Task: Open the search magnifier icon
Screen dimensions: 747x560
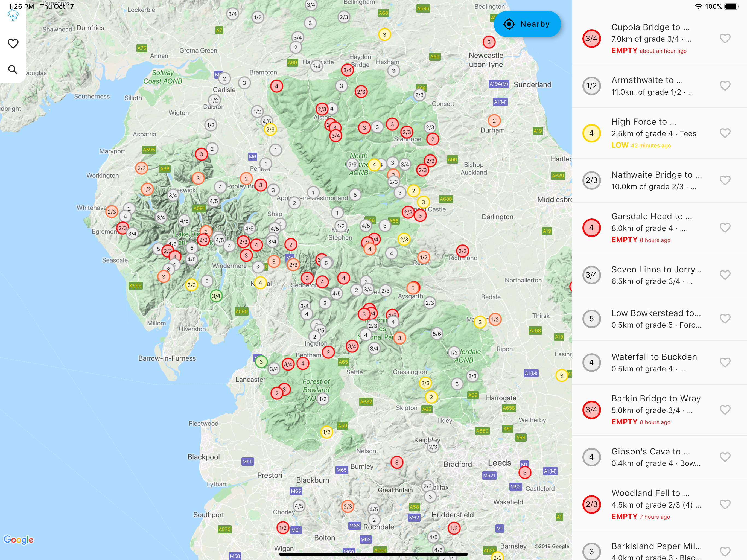Action: point(13,69)
